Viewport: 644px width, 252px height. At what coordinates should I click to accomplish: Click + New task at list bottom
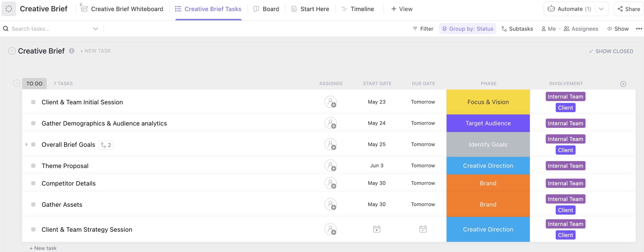point(43,248)
